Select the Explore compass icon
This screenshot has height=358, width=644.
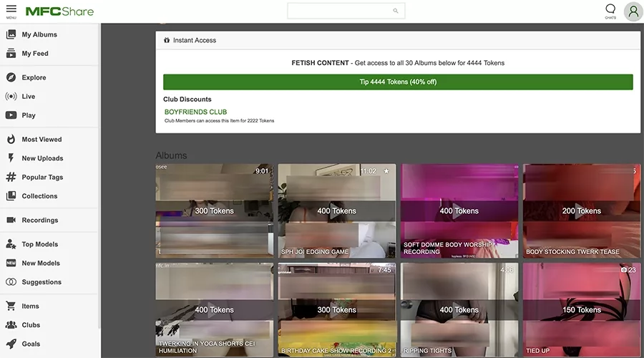11,77
